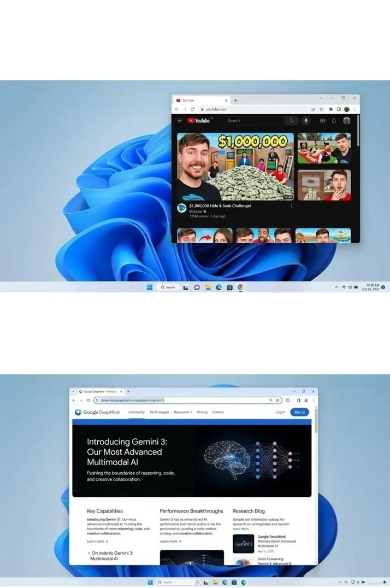Click taskbar Search below the YouTube window
The image size is (390, 588).
(168, 287)
